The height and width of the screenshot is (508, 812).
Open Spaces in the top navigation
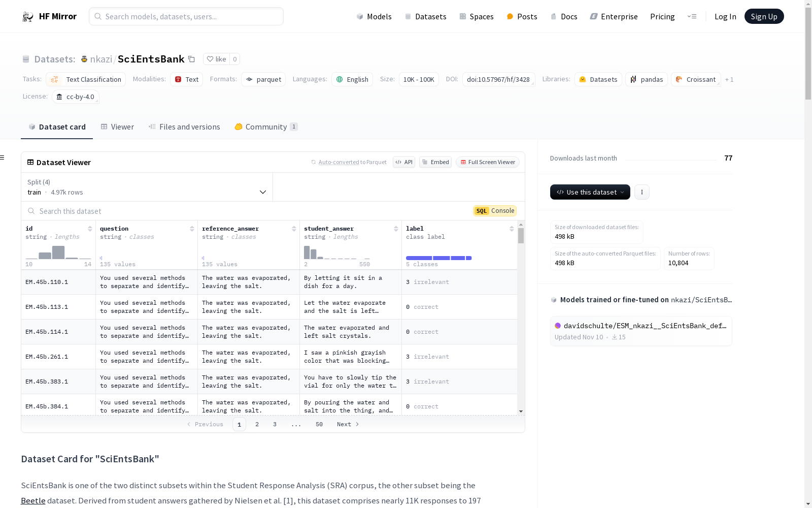(477, 16)
